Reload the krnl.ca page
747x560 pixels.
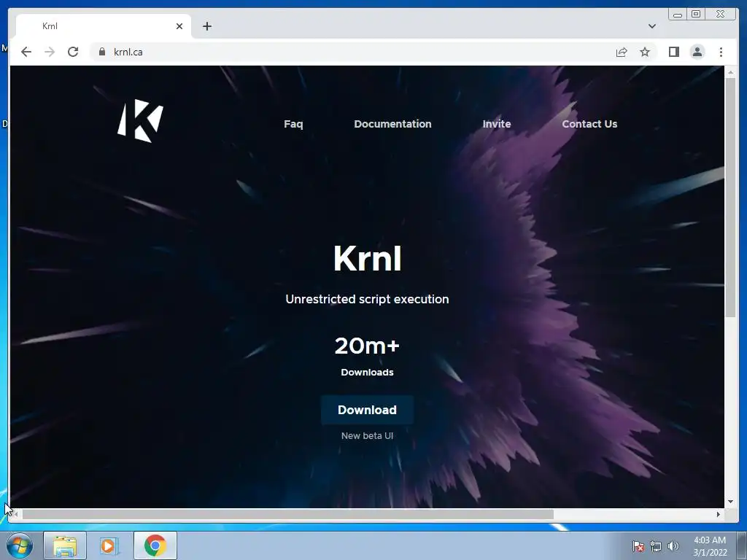[x=73, y=52]
